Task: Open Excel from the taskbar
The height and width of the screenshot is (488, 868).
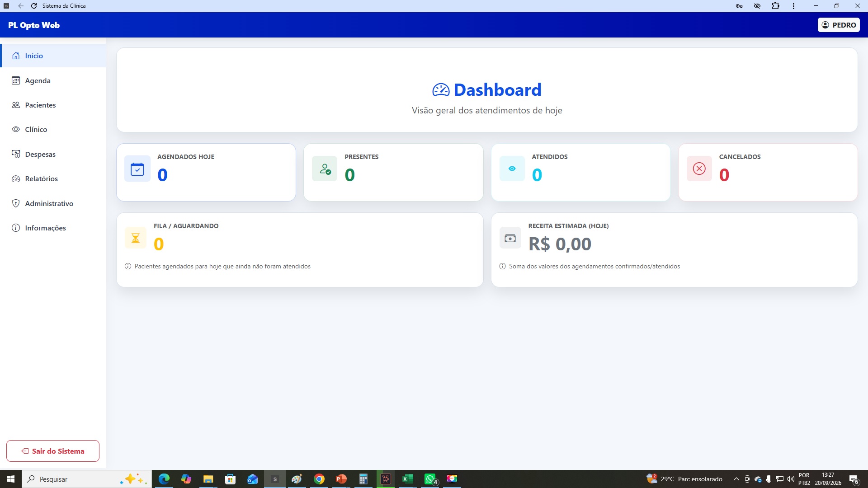Action: pos(408,479)
